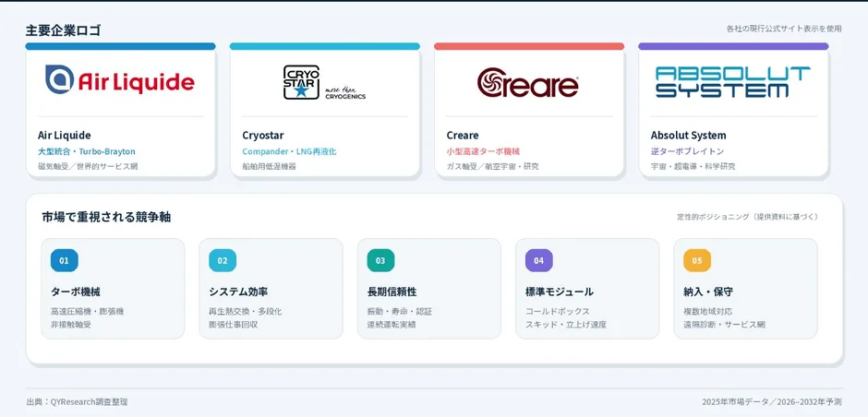868x417 pixels.
Task: Click '非接触軸受' text line
Action: coord(71,325)
